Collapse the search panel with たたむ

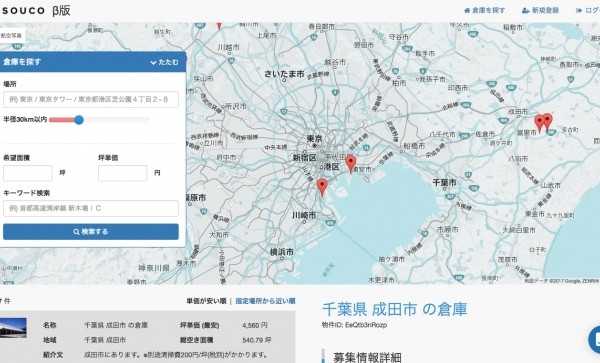point(165,62)
